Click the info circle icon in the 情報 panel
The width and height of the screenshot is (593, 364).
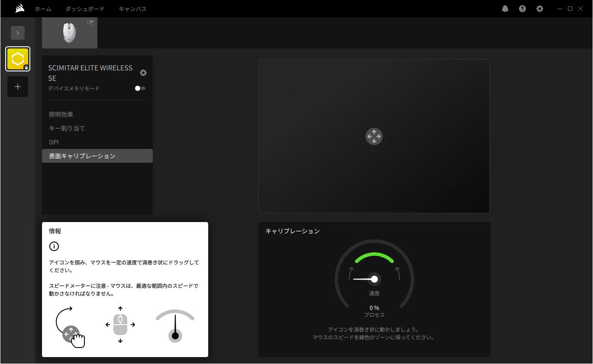pos(54,246)
